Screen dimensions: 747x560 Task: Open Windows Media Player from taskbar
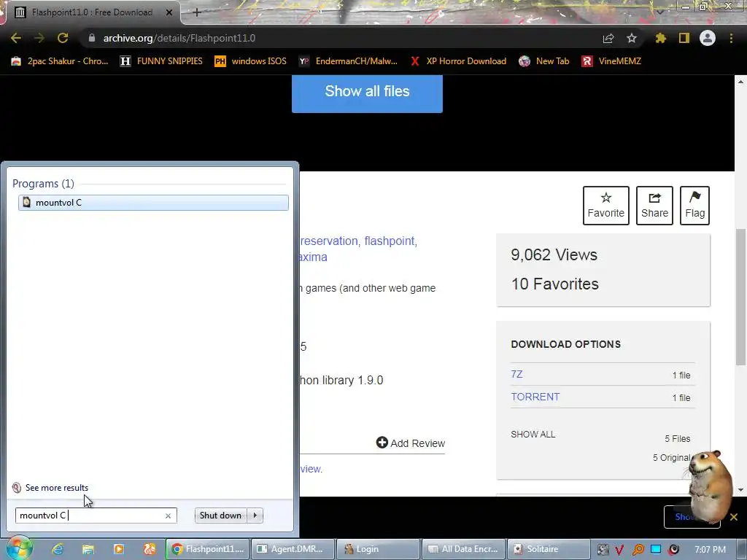[119, 550]
